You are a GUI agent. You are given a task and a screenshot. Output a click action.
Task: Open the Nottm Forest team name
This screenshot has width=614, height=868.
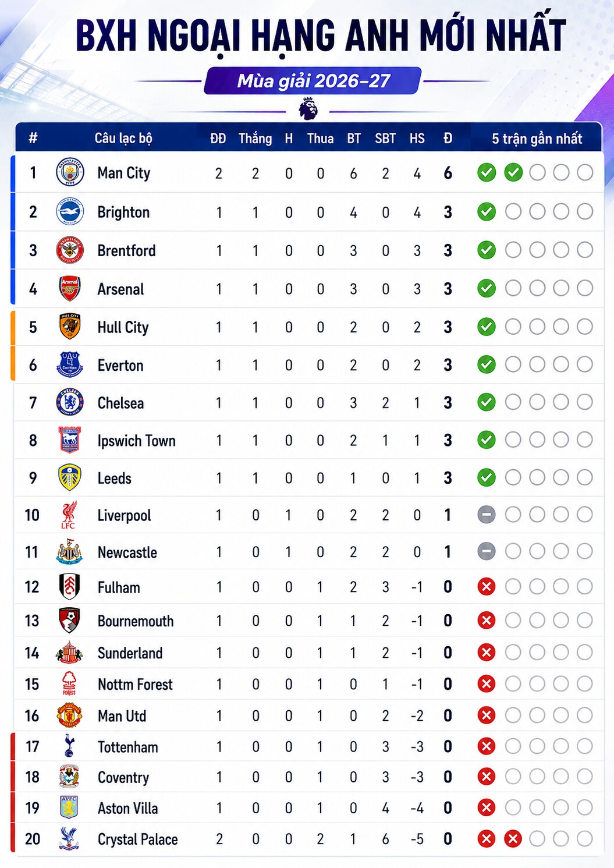pos(135,684)
